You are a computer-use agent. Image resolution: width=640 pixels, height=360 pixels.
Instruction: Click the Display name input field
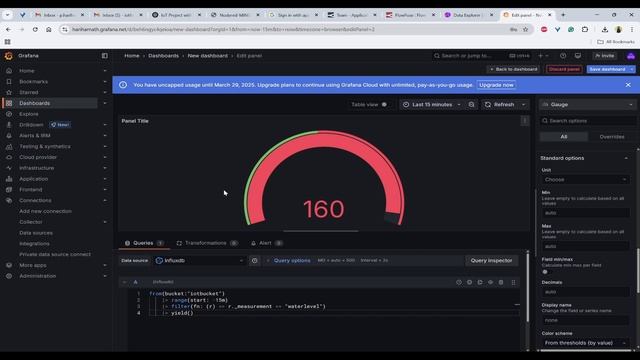585,320
